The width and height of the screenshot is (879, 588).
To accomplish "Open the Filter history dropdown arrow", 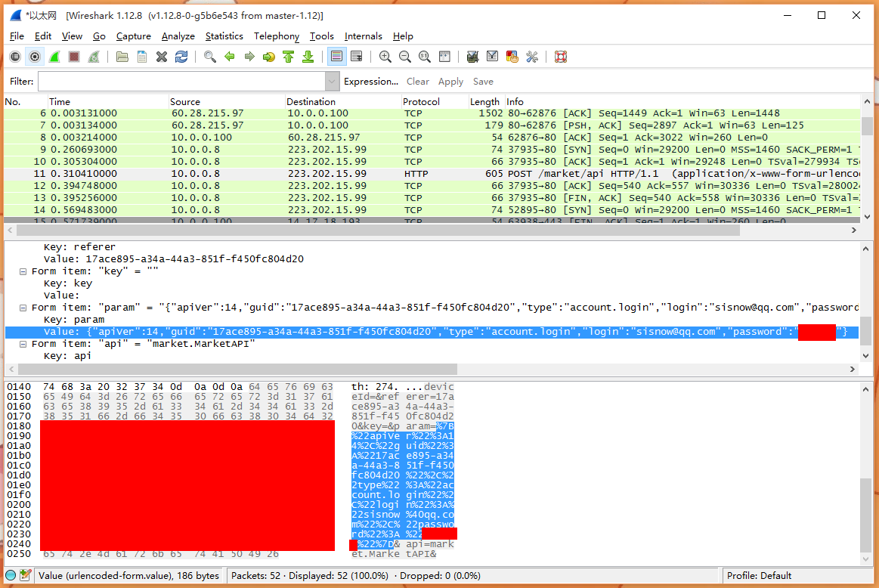I will tap(332, 82).
